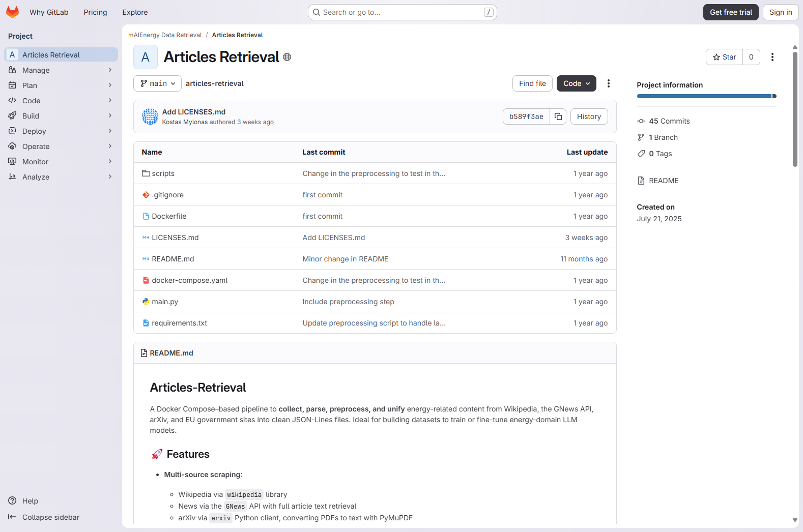Open Explore in top navigation
The height and width of the screenshot is (532, 803).
pyautogui.click(x=135, y=12)
